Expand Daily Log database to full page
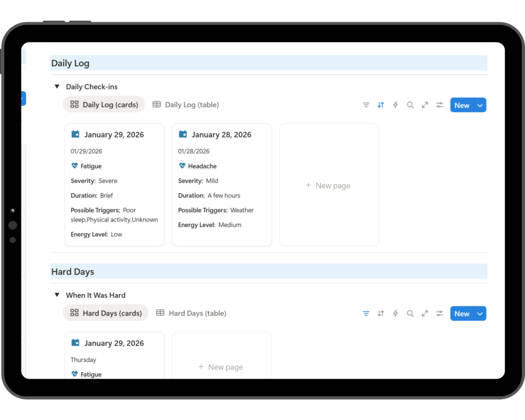Screen dimensions: 525x420 coord(425,105)
